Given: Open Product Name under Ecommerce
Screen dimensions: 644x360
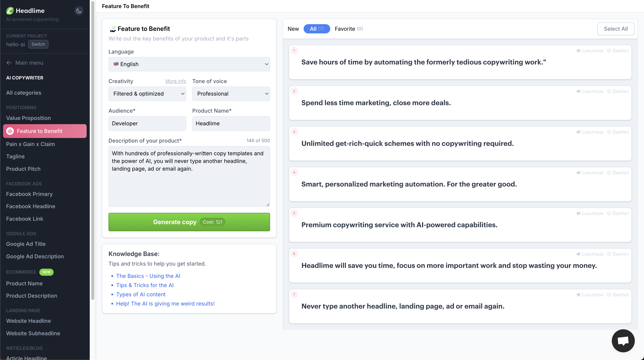Looking at the screenshot, I should pyautogui.click(x=24, y=283).
